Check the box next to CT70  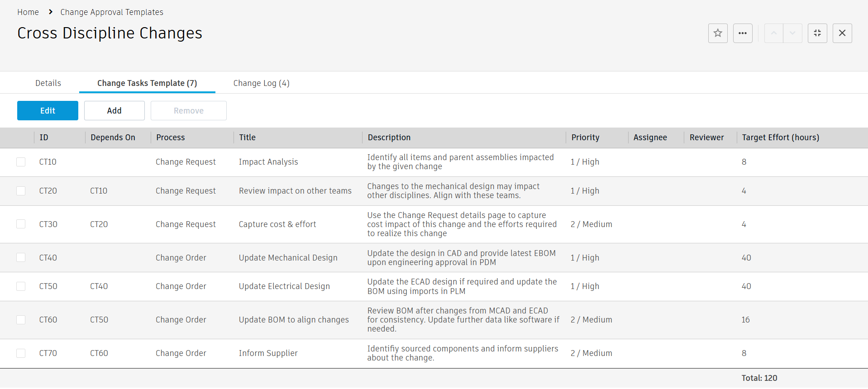coord(21,353)
